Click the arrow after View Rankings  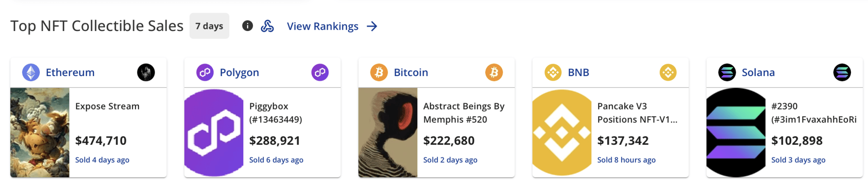pos(372,26)
